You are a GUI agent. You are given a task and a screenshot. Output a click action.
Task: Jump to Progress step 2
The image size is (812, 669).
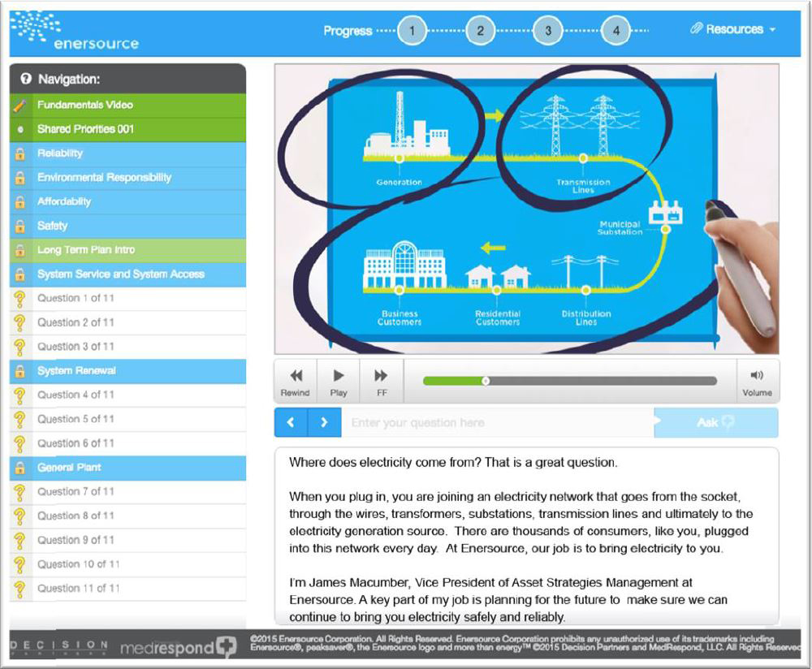(481, 31)
